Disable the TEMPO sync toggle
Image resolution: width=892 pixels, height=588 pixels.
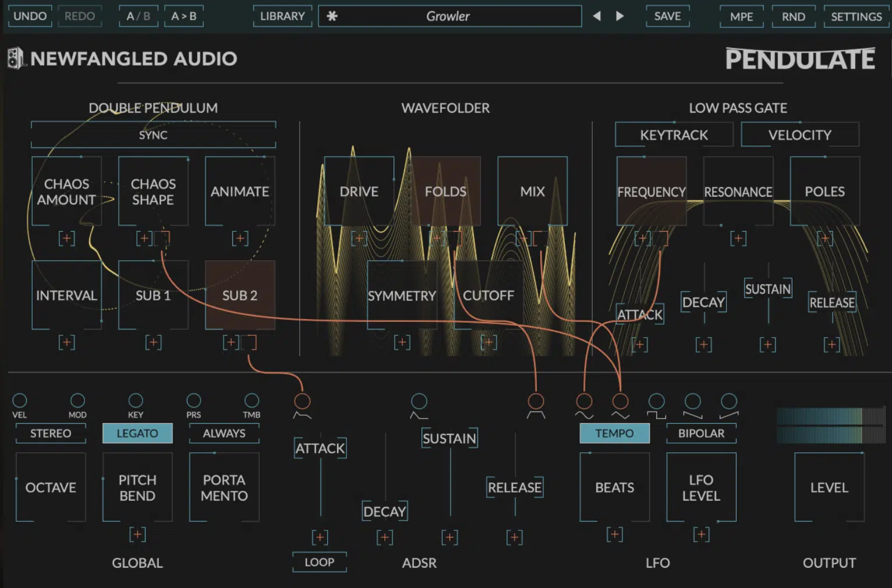tap(614, 433)
